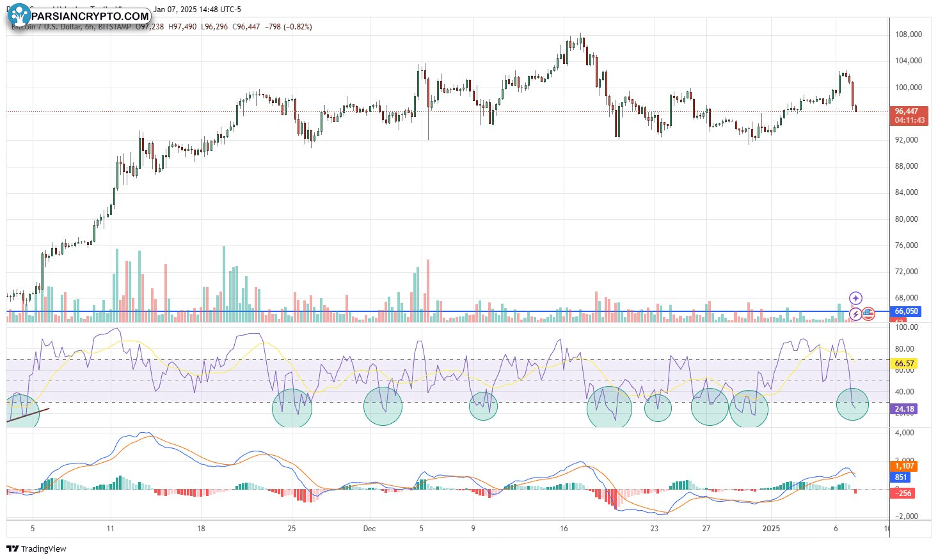Click the orange 1,107 MACD value label
938x560 pixels.
[903, 466]
